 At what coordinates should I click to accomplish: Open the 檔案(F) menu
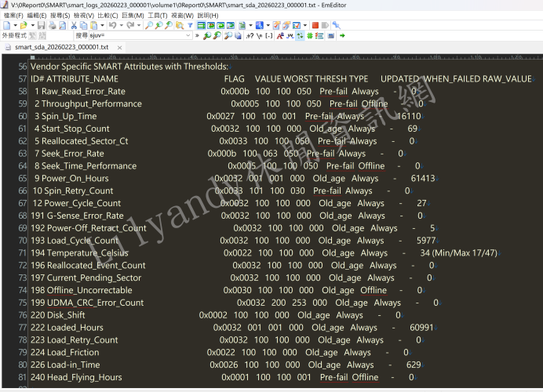point(13,15)
